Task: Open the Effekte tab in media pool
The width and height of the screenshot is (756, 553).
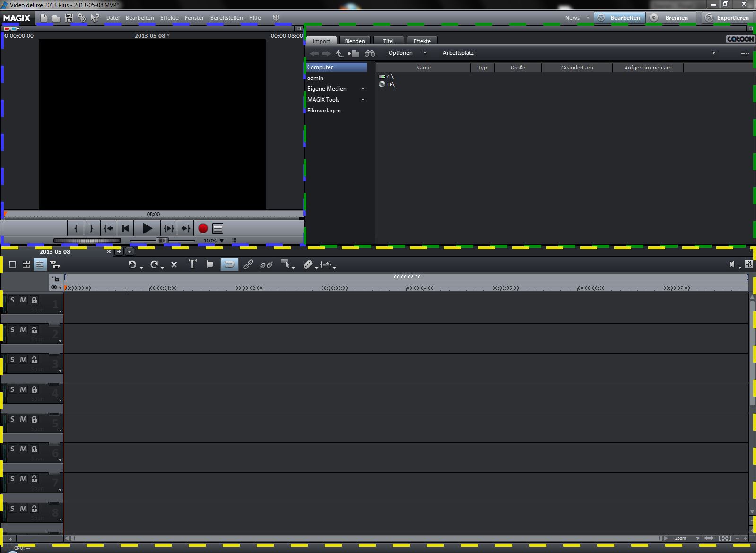Action: point(422,41)
